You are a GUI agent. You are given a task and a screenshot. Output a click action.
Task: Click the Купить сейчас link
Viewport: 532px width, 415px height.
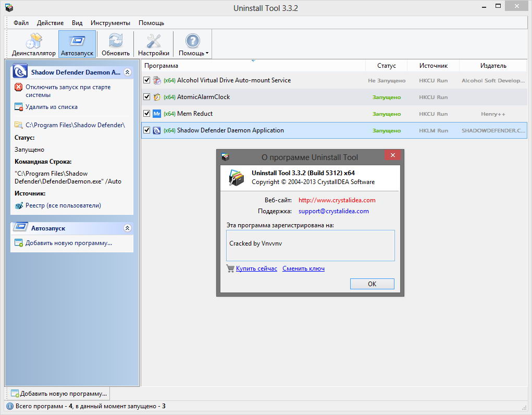click(256, 268)
